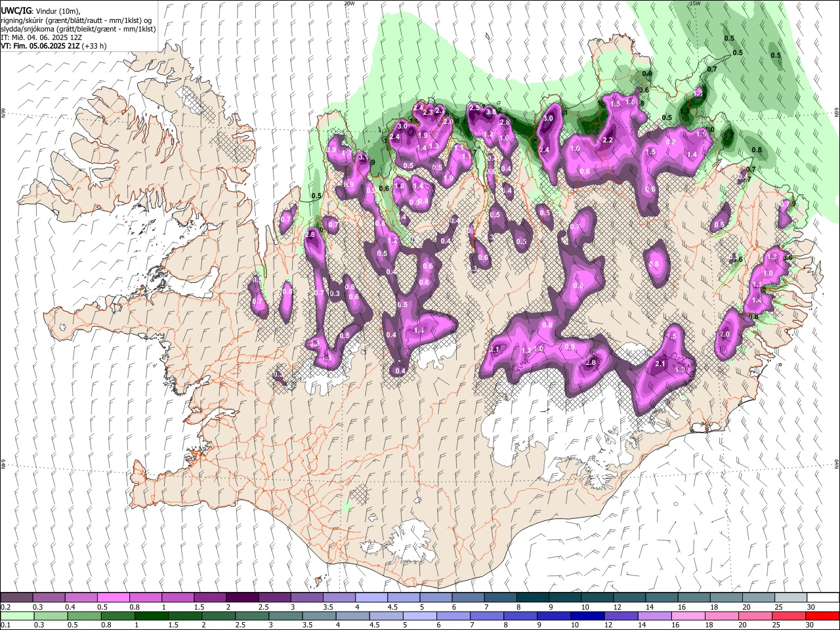Click the 'slydda/snjókoma' header line
The height and width of the screenshot is (630, 840).
coord(78,29)
